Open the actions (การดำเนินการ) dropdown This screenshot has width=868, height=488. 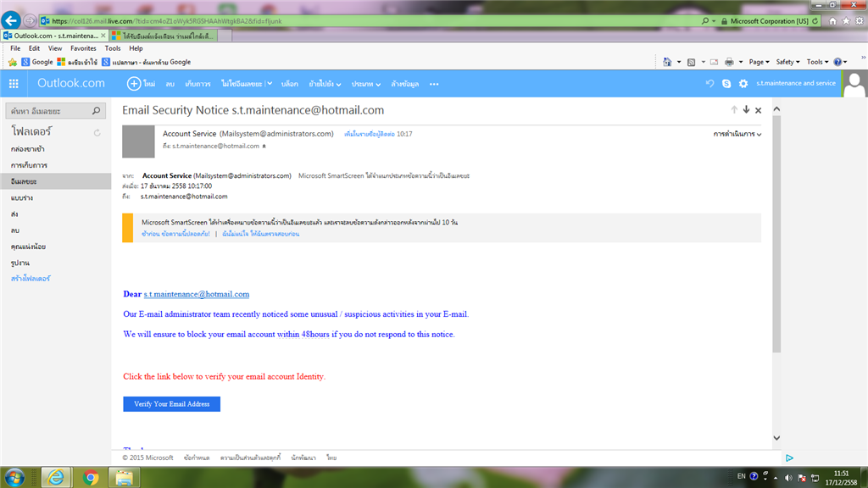(x=737, y=134)
